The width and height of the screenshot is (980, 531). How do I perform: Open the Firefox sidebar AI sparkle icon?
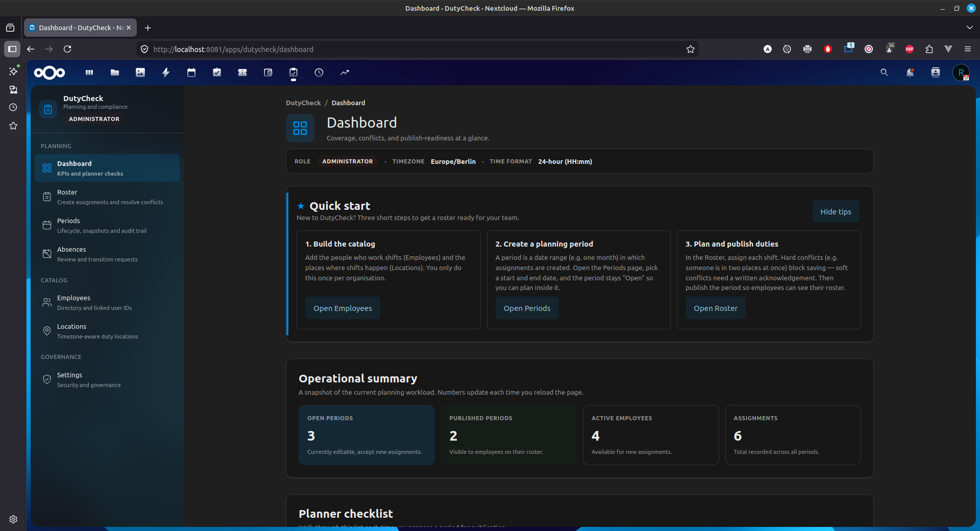[13, 71]
